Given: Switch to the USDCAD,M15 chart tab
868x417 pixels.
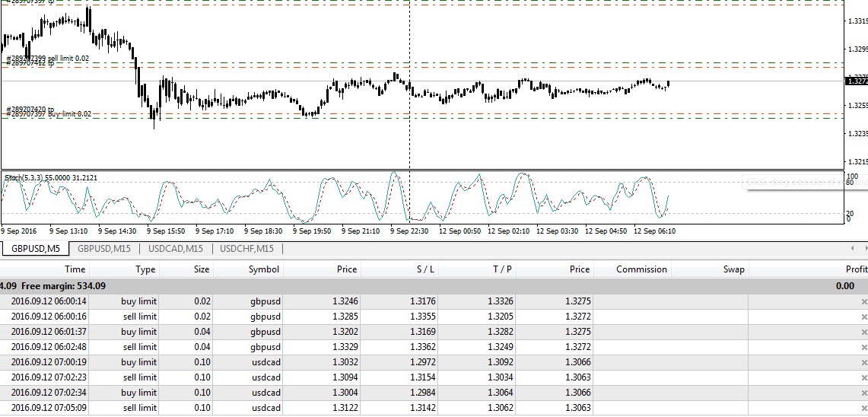Looking at the screenshot, I should (176, 249).
